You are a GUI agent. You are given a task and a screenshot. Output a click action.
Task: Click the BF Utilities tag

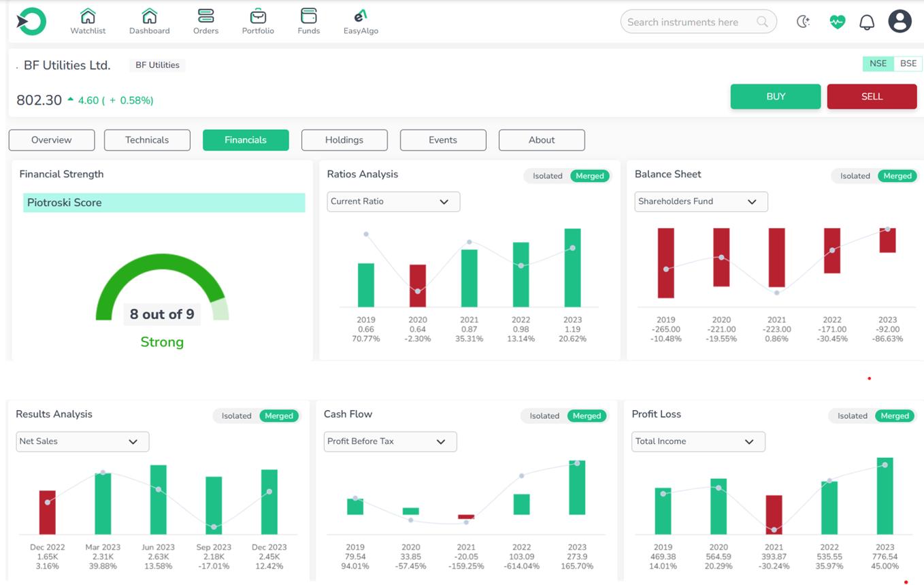(157, 65)
